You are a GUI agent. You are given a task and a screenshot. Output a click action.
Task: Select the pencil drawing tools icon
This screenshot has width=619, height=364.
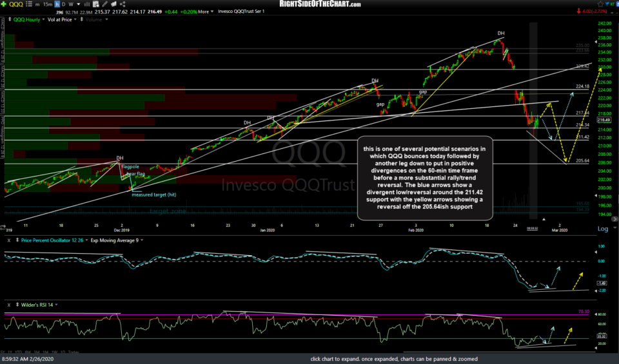[105, 4]
